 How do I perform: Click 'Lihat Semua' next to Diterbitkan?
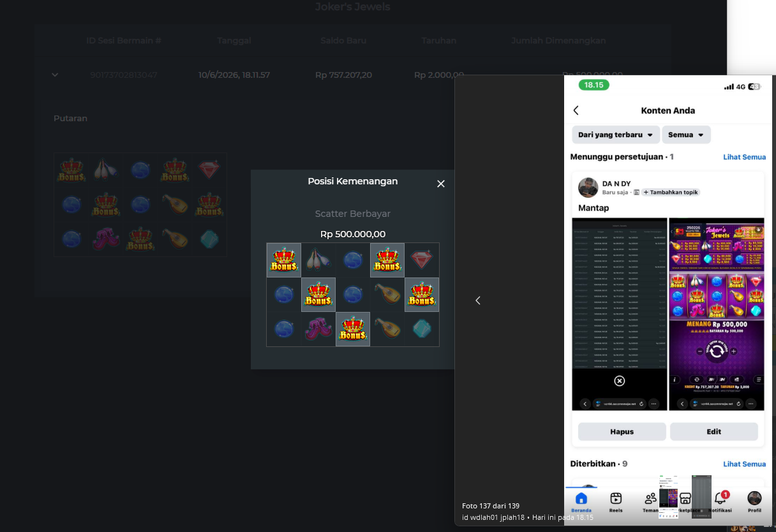(x=744, y=464)
